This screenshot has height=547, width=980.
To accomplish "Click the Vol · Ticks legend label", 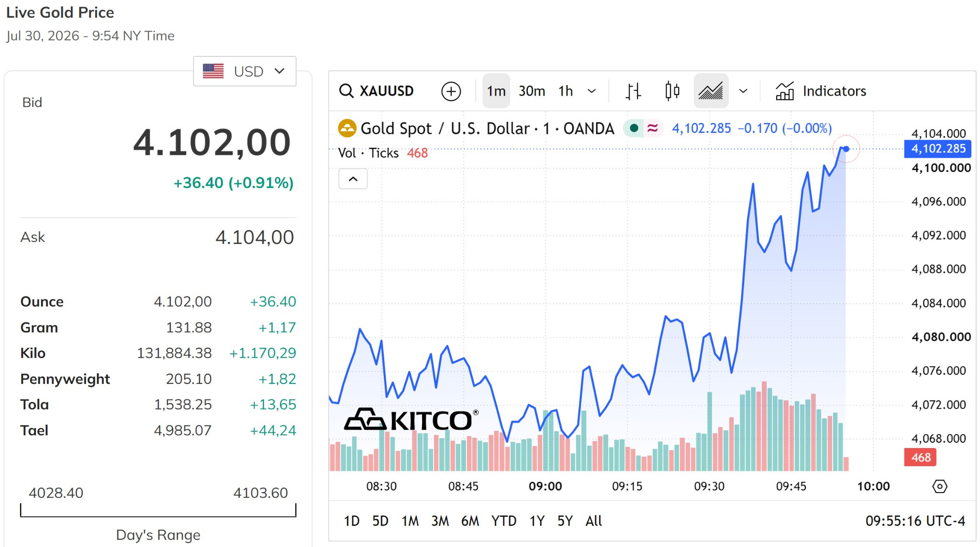I will (x=368, y=153).
